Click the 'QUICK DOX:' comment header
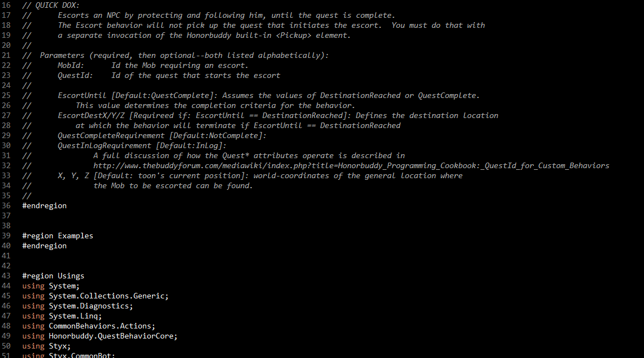644x358 pixels. (x=57, y=6)
